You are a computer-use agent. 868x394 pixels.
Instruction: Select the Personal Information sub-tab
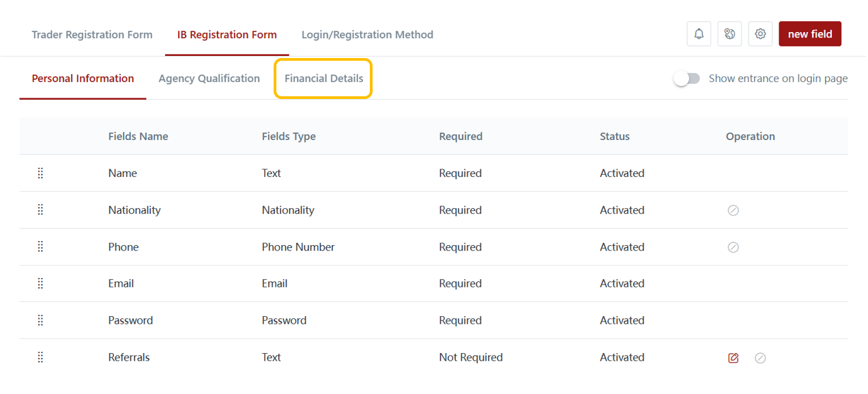[x=83, y=79]
